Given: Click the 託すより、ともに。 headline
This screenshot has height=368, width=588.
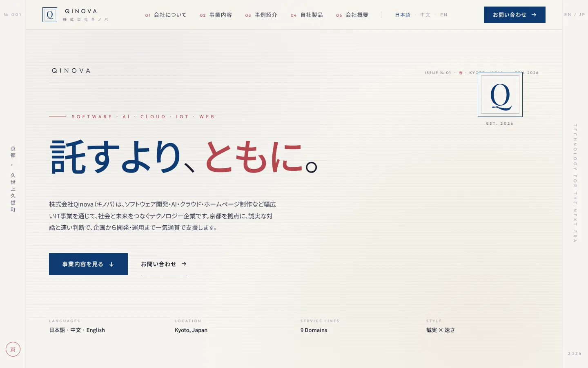Looking at the screenshot, I should pyautogui.click(x=184, y=157).
